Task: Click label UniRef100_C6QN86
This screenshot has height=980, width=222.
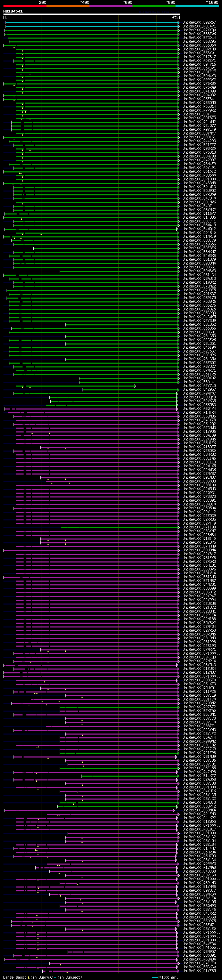Action: tap(199, 416)
